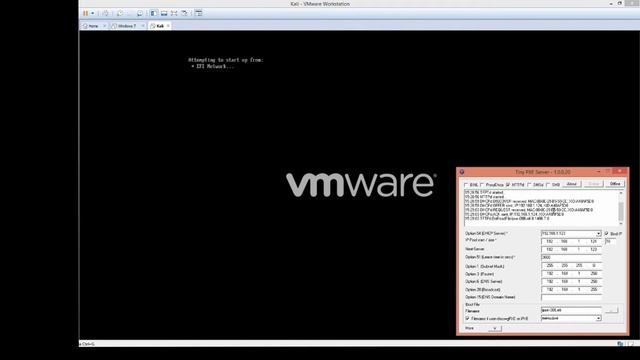Screen dimensions: 640x360
Task: Click the Offline button
Action: pos(615,184)
